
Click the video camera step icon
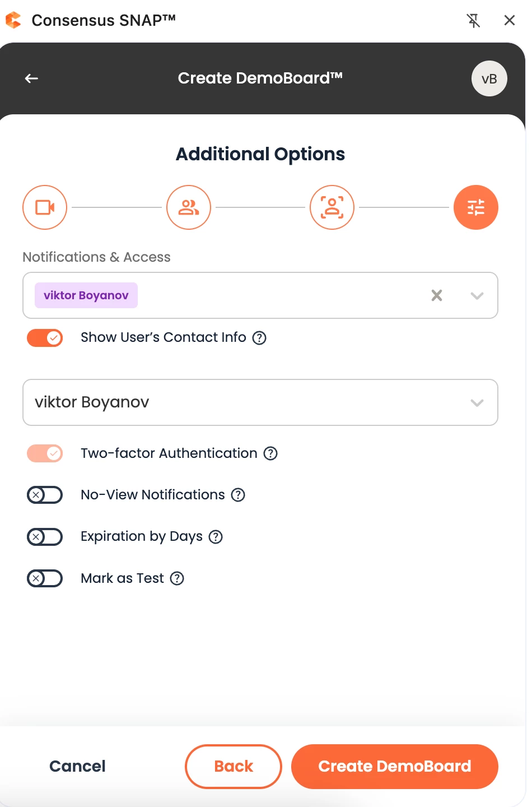[x=45, y=207]
